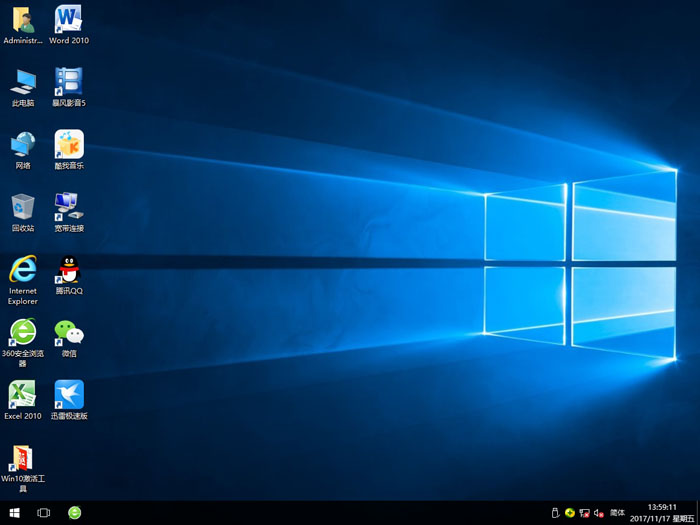The width and height of the screenshot is (700, 525).
Task: Click the 酷我音乐 music app icon
Action: 68,145
